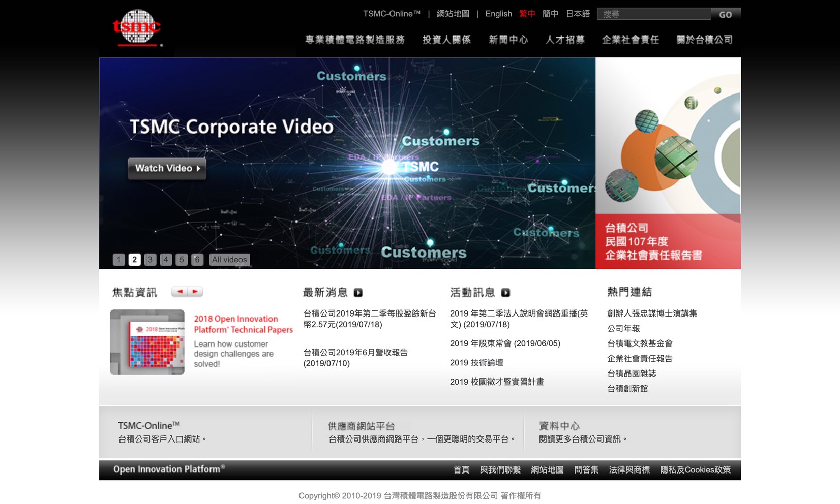The height and width of the screenshot is (504, 840).
Task: Open 2019 年第二季法人說明會網路重播 event
Action: [519, 319]
